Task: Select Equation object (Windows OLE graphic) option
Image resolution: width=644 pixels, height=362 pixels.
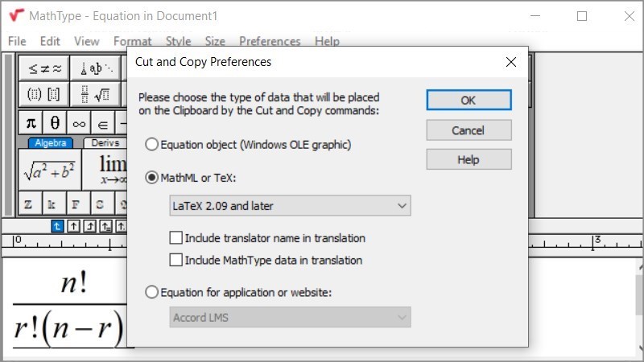Action: [x=248, y=145]
